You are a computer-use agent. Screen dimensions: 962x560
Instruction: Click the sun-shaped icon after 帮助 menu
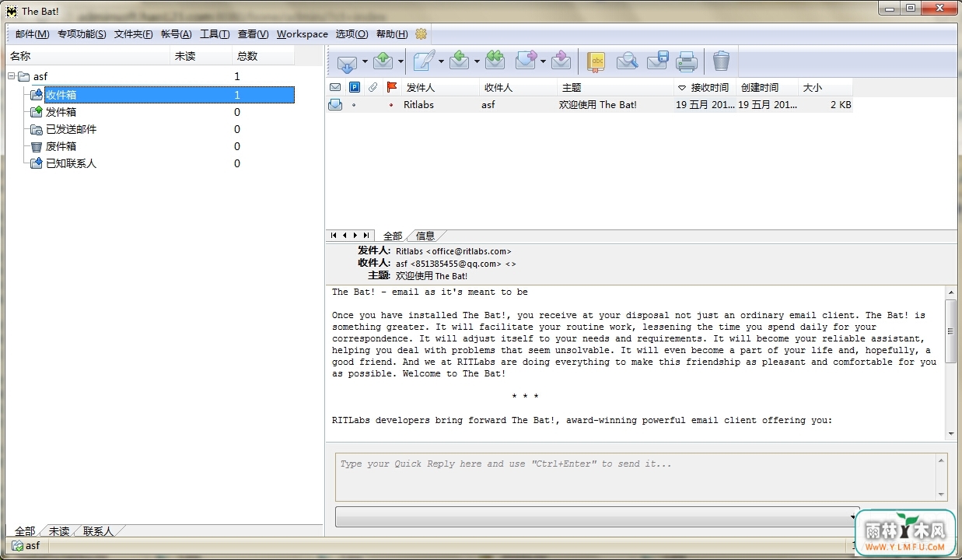[422, 34]
